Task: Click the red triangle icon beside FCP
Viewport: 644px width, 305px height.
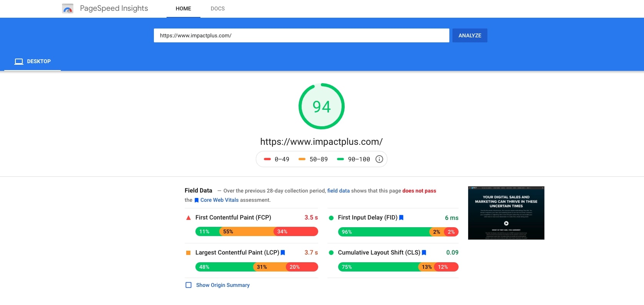Action: pos(189,218)
